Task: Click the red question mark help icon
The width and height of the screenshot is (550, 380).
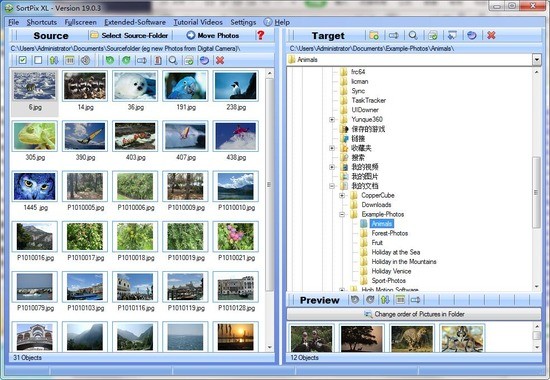Action: click(261, 35)
